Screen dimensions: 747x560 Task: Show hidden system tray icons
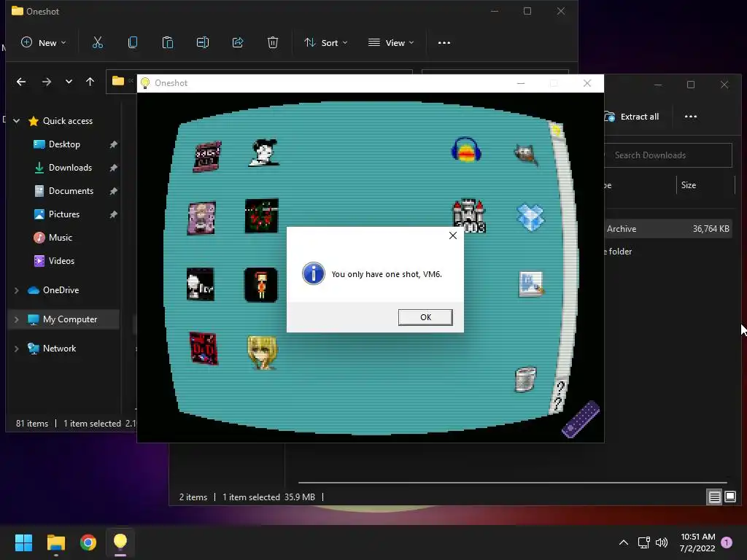(623, 542)
